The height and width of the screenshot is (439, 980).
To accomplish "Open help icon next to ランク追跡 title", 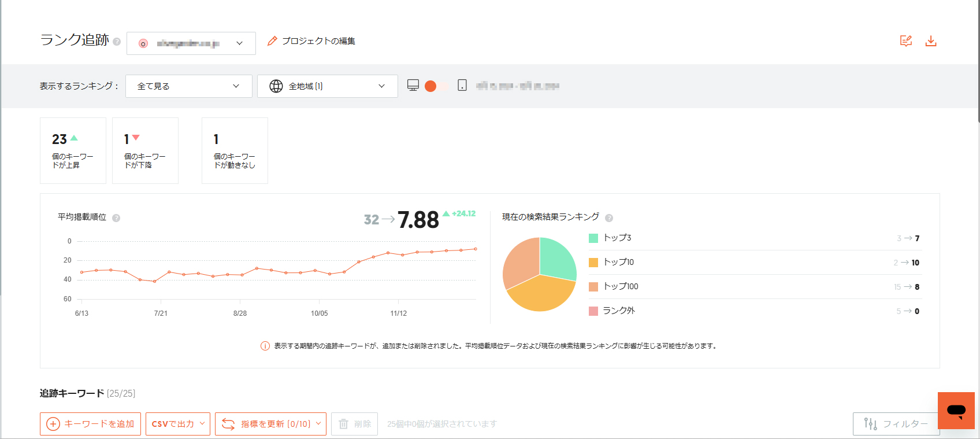I will tap(117, 42).
